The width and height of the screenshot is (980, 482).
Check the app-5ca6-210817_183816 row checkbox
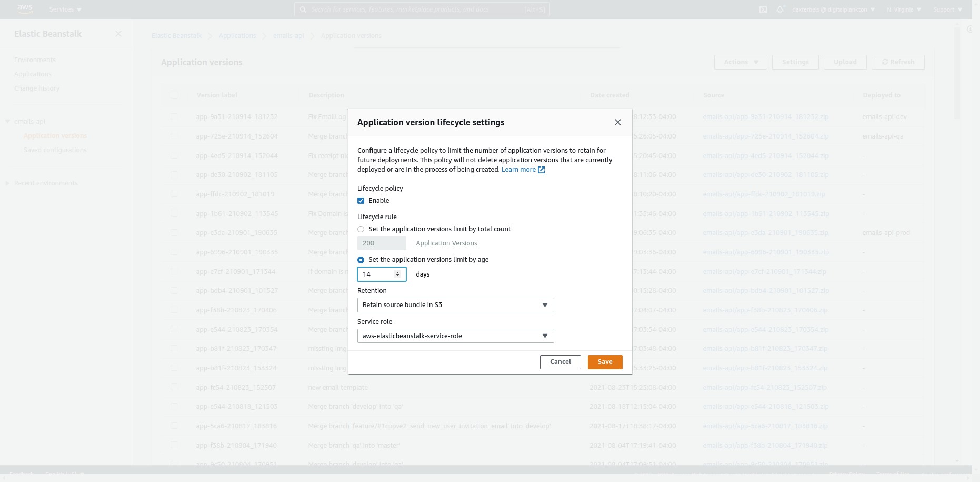[x=174, y=426]
